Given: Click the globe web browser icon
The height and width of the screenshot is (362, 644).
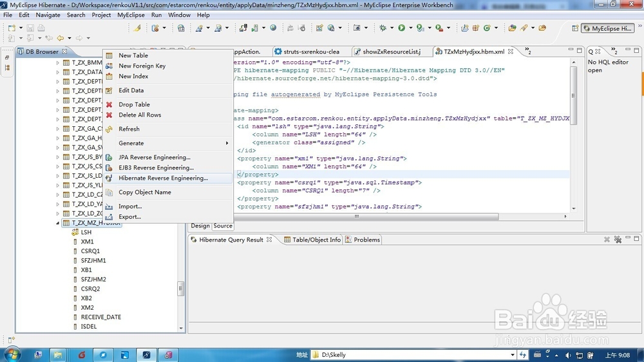Looking at the screenshot, I should coord(273,28).
